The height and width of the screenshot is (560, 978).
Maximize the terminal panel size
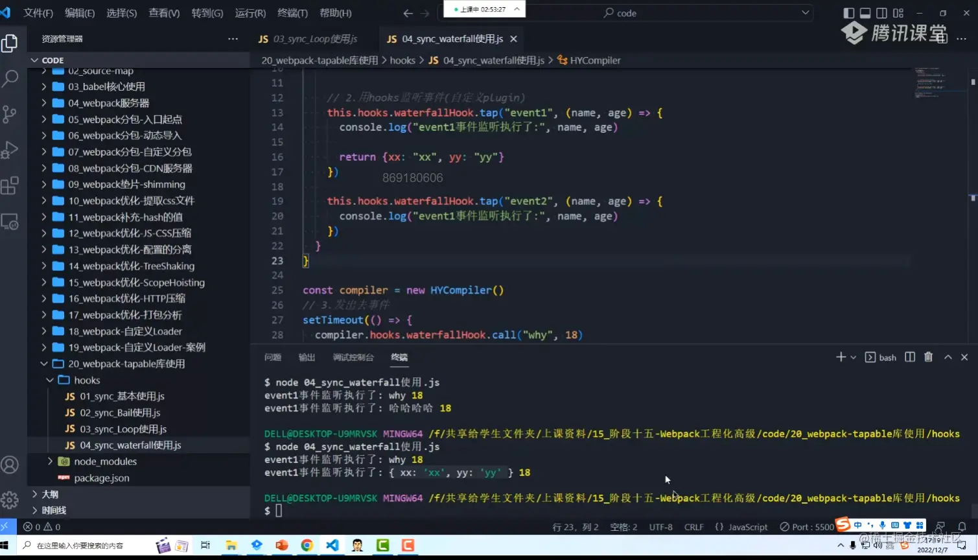point(948,357)
